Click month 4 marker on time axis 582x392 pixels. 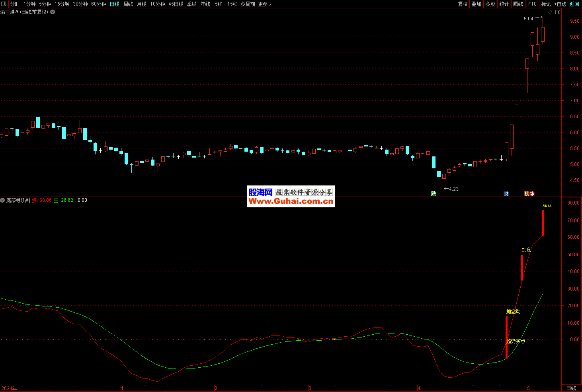click(x=419, y=388)
